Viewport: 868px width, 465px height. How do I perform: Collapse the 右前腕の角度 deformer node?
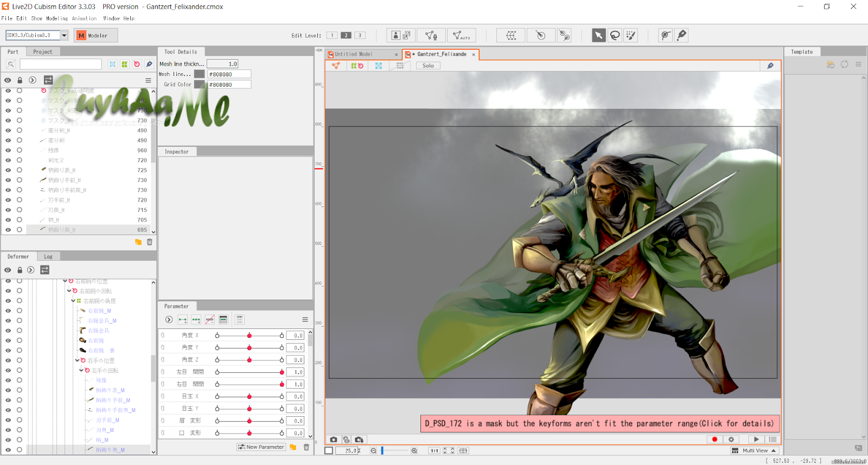tap(73, 301)
